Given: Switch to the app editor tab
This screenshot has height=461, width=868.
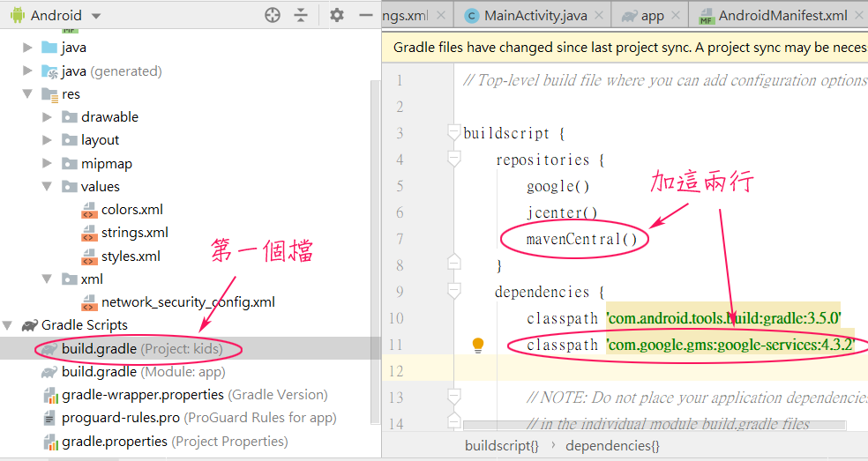Looking at the screenshot, I should pyautogui.click(x=652, y=16).
